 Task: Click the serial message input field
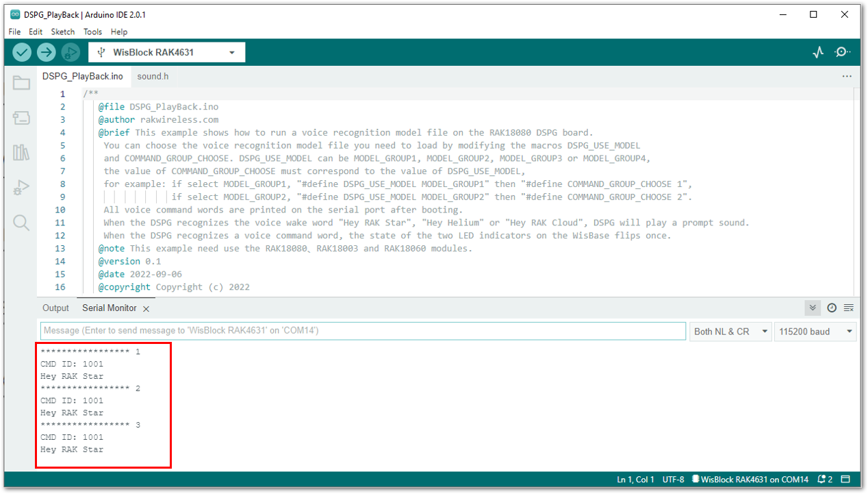[x=363, y=331]
